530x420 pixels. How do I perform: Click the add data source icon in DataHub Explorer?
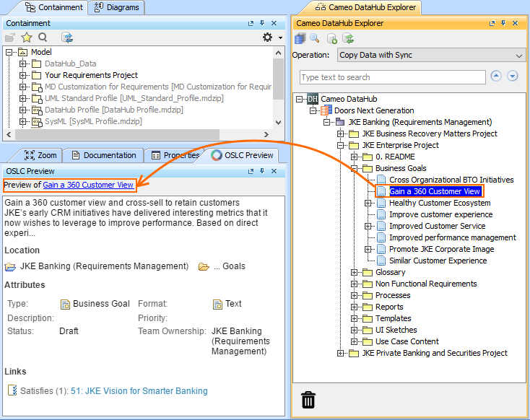tap(332, 38)
